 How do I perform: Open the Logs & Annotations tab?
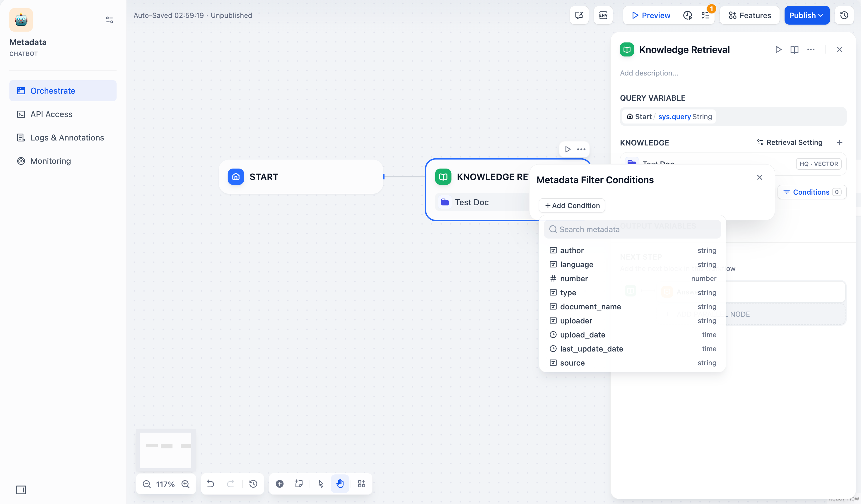click(67, 138)
